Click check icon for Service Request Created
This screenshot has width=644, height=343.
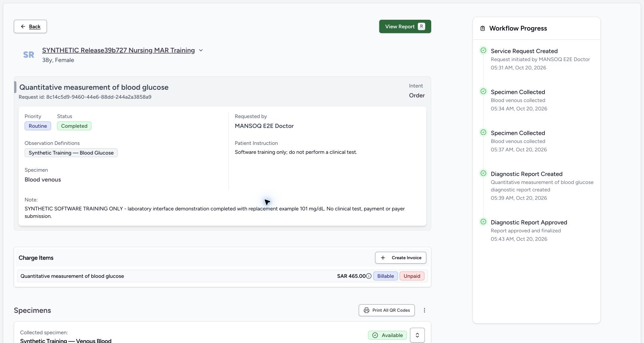tap(483, 50)
